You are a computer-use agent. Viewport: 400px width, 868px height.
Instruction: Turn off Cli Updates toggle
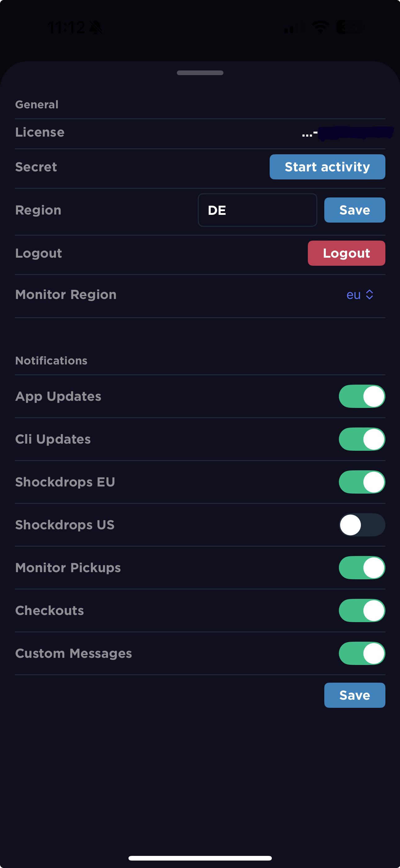coord(362,439)
